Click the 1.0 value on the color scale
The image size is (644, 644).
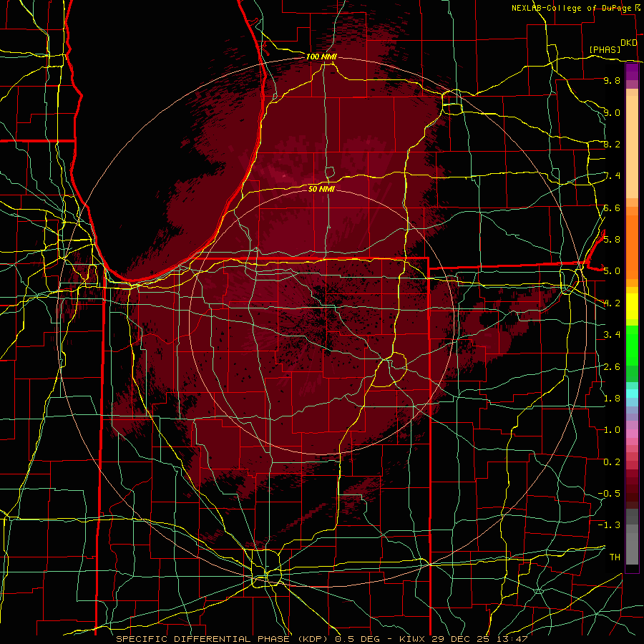coord(612,430)
